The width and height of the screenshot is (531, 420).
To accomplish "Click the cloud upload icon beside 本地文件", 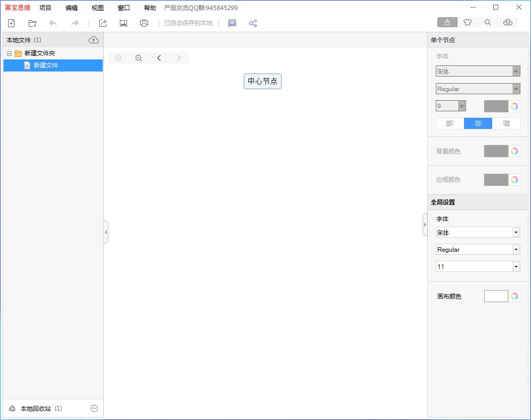I will click(x=94, y=40).
